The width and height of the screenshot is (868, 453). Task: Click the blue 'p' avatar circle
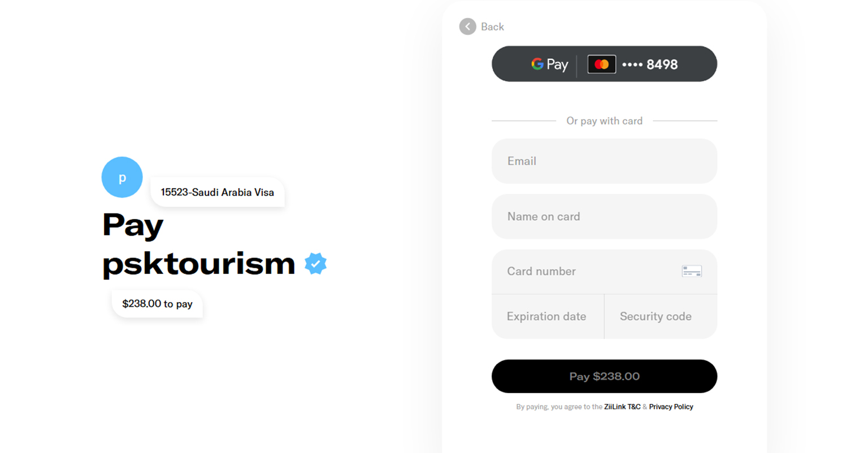click(122, 177)
